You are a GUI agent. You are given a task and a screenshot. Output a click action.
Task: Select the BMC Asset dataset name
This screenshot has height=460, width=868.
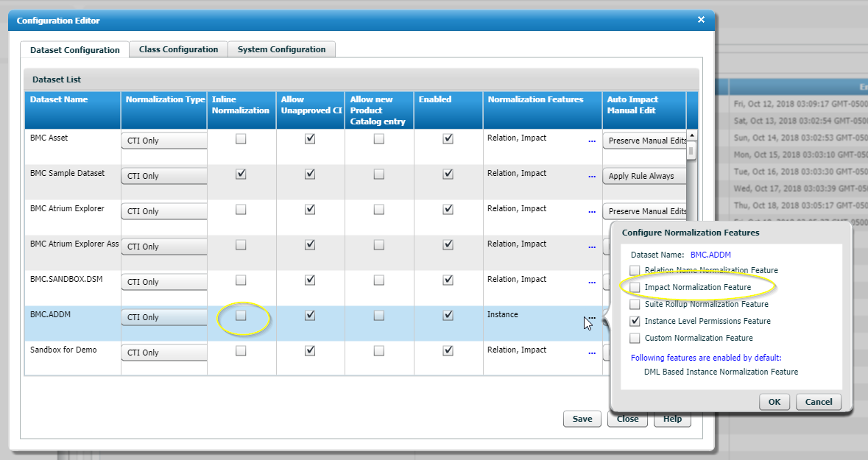(x=49, y=138)
